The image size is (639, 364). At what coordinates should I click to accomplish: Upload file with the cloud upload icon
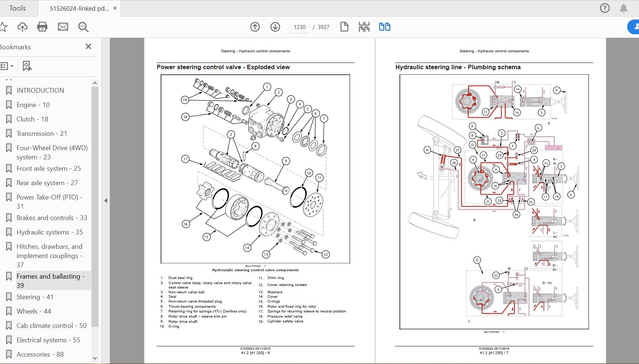[22, 27]
